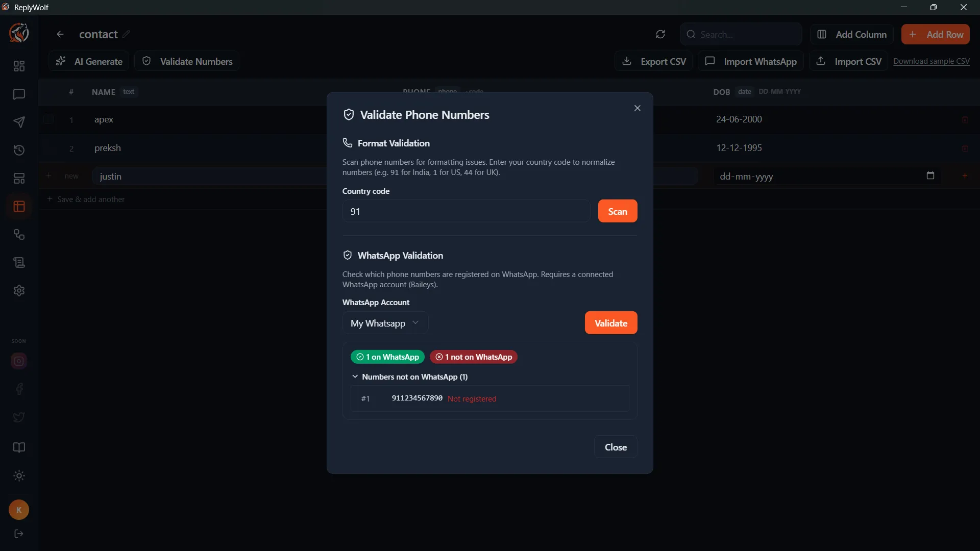Screen dimensions: 980x551
Task: Open the contacts table icon in sidebar
Action: point(19,207)
